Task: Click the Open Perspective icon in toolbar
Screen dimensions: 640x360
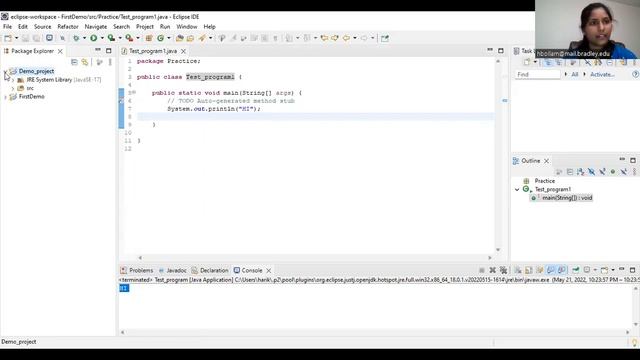Action: [384, 38]
